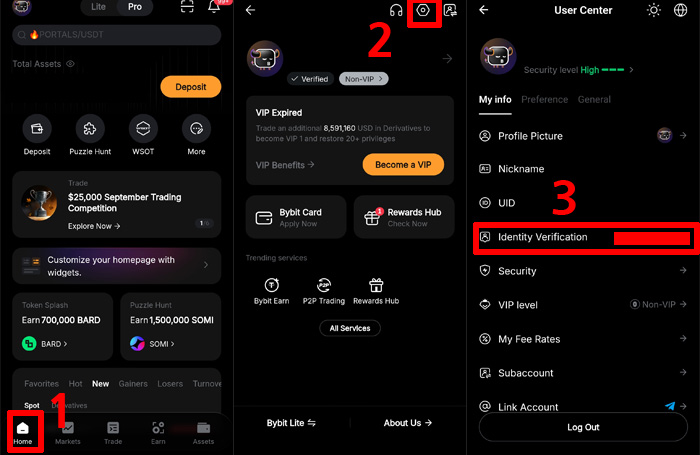Screen dimensions: 700x455
Task: Switch to Lite mode toggle
Action: (x=98, y=7)
